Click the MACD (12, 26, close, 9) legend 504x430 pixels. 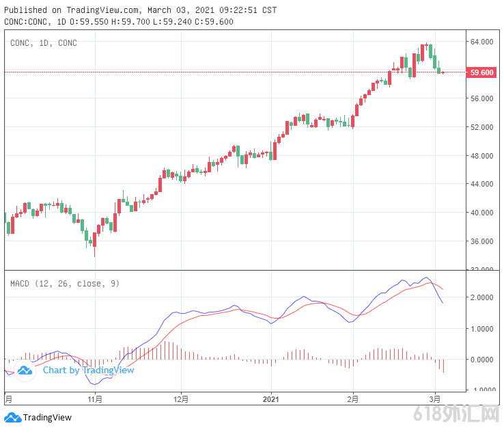[64, 283]
